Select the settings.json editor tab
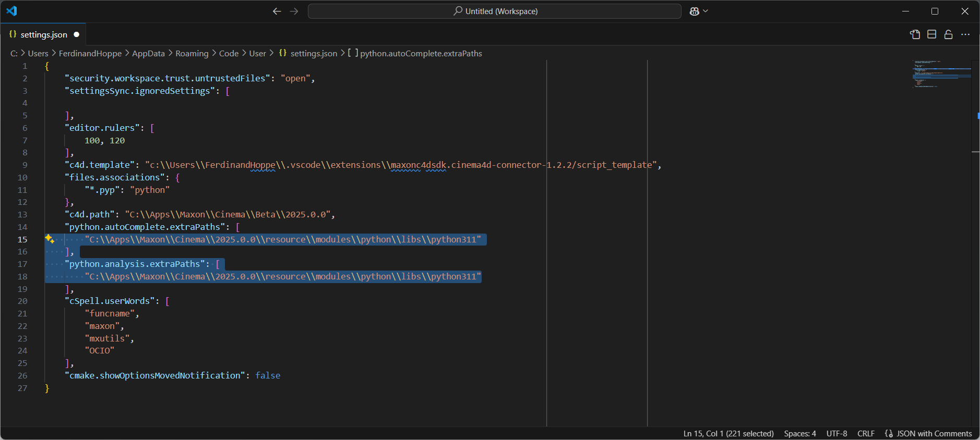The image size is (980, 440). (x=44, y=34)
